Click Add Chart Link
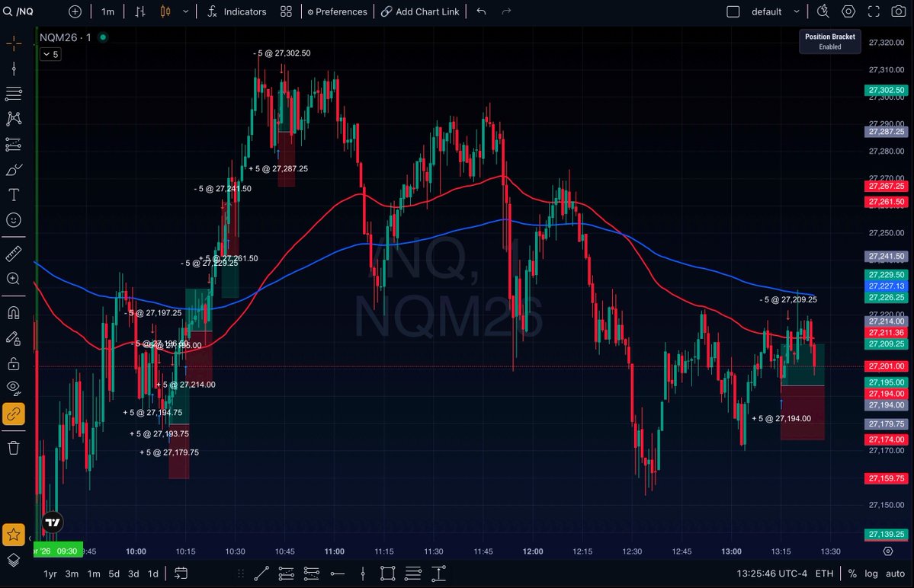 420,11
